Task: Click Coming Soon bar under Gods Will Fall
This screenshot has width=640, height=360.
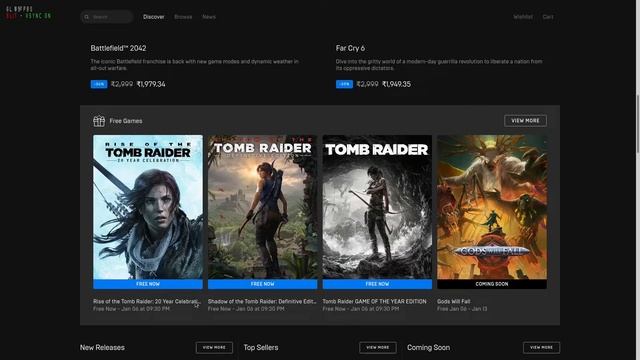Action: (x=492, y=284)
